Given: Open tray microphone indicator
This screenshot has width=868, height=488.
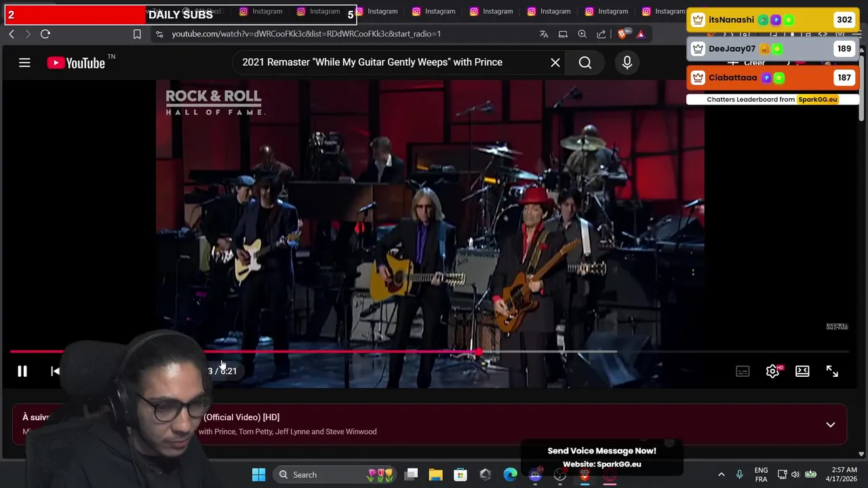Looking at the screenshot, I should point(739,475).
